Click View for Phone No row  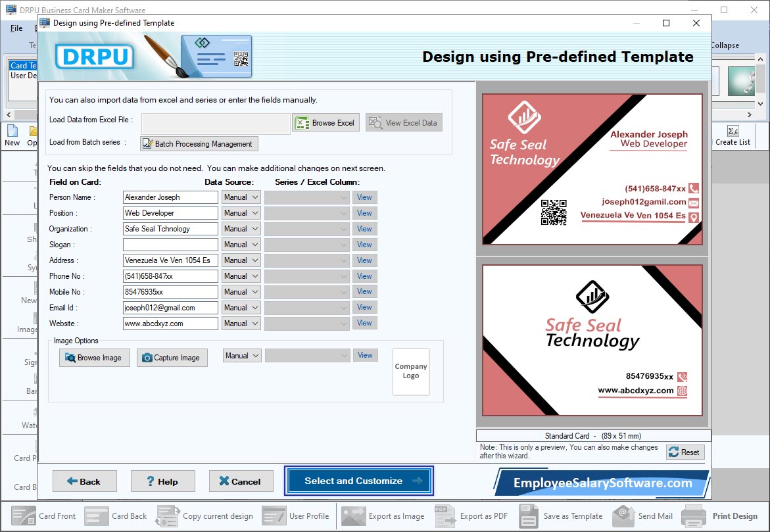pos(364,276)
